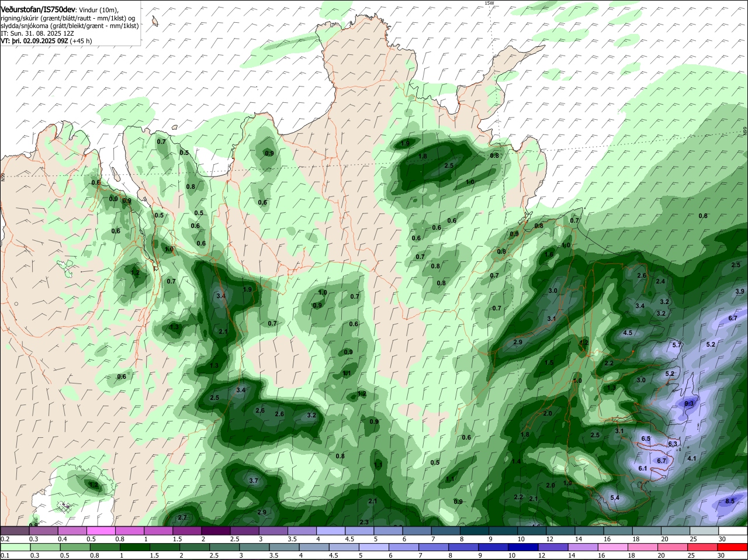
Task: Click the 3.9 precipitation value on the map
Action: [740, 291]
